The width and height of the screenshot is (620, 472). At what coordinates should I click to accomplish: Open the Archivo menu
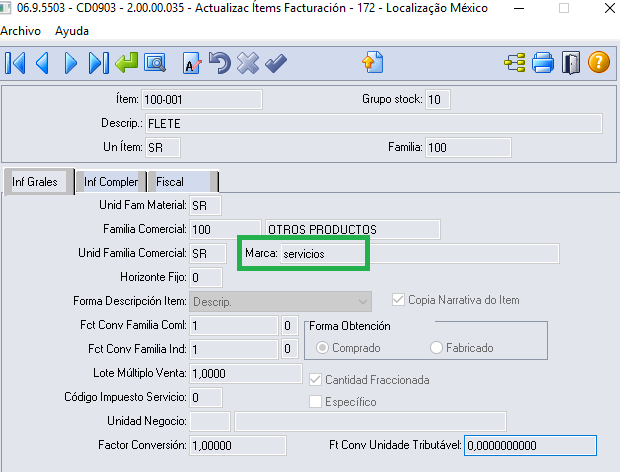tap(21, 31)
